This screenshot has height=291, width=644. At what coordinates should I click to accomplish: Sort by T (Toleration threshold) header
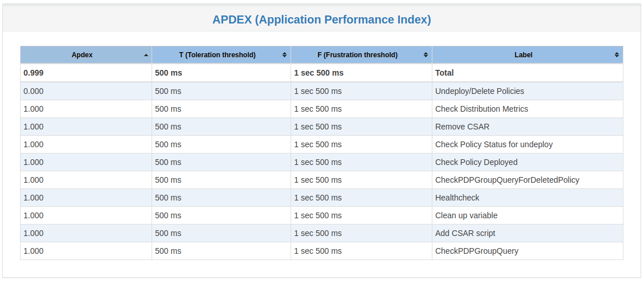(x=221, y=55)
